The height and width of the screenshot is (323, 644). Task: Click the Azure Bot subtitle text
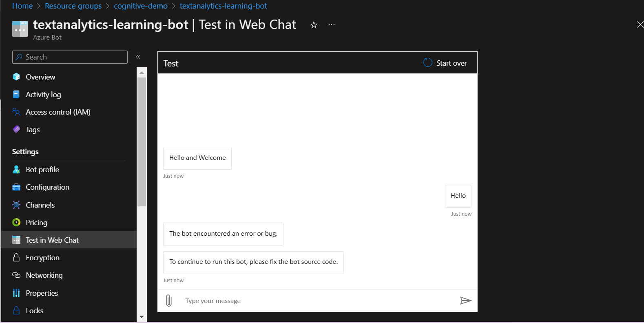pyautogui.click(x=47, y=37)
